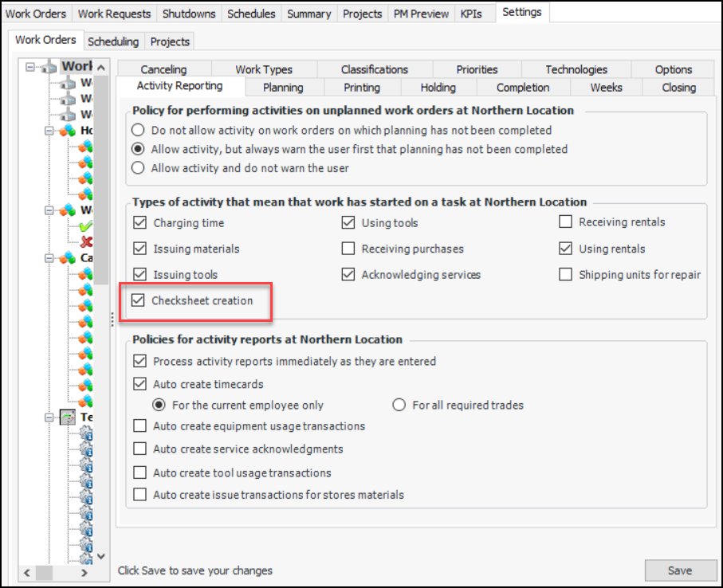The width and height of the screenshot is (723, 588).
Task: Toggle the Issuing tools checkbox
Action: 139,274
